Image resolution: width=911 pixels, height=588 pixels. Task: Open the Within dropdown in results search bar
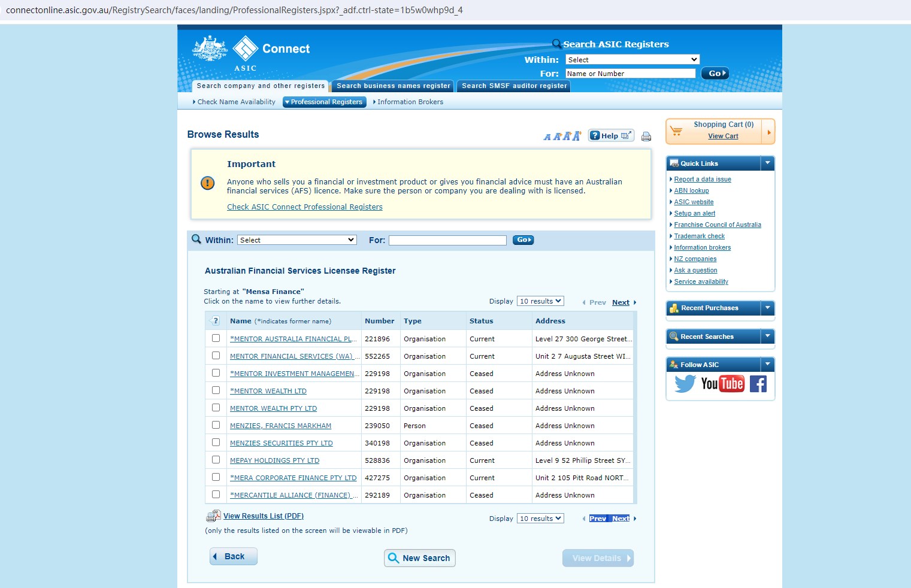point(297,240)
